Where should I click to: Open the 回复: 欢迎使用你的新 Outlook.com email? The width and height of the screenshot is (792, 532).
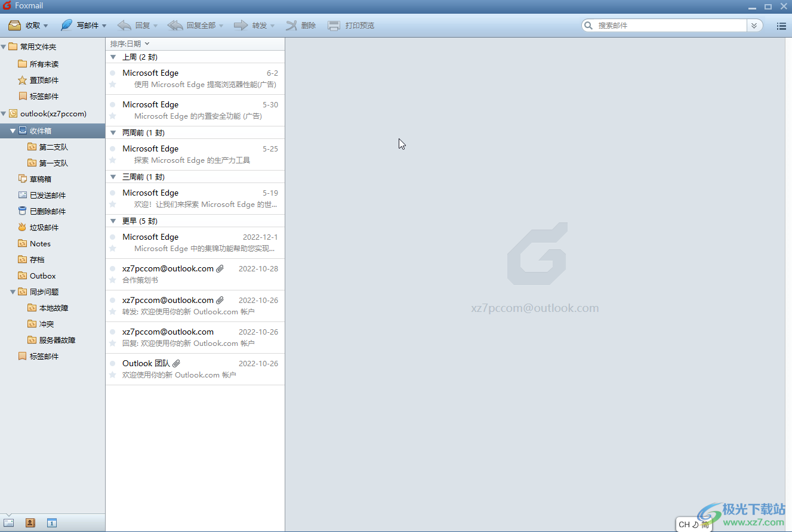click(x=195, y=338)
